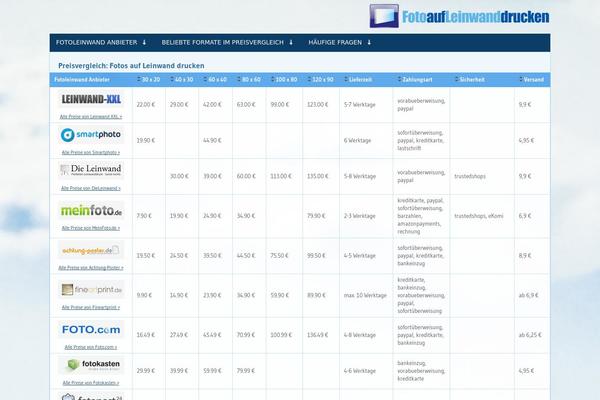600x400 pixels.
Task: Open the smartphoto provider logo
Action: (x=91, y=134)
